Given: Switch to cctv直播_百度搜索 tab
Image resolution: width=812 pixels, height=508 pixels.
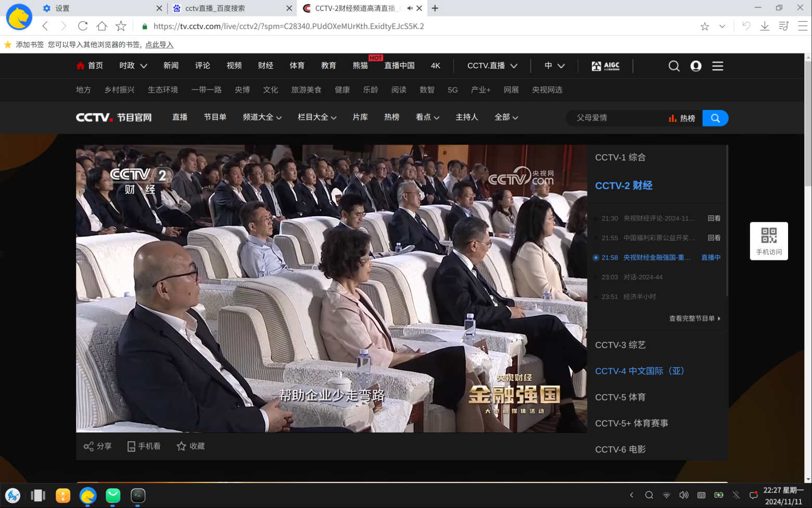Looking at the screenshot, I should pyautogui.click(x=232, y=8).
